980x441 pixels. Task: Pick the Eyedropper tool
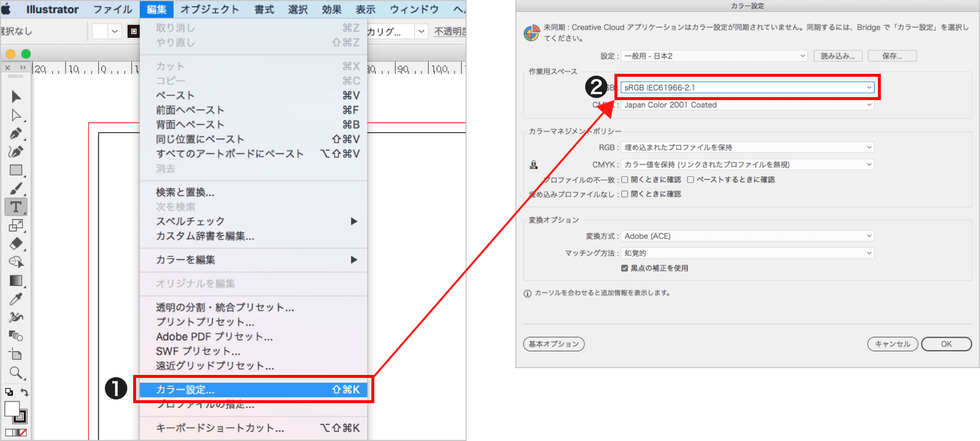point(16,299)
